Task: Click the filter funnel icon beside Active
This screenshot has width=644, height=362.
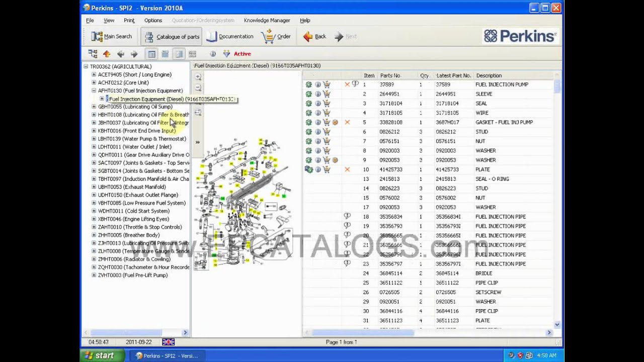Action: click(x=226, y=54)
